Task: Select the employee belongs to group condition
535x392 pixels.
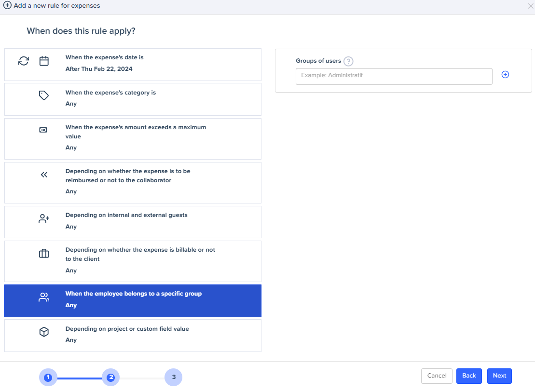Action: point(133,300)
